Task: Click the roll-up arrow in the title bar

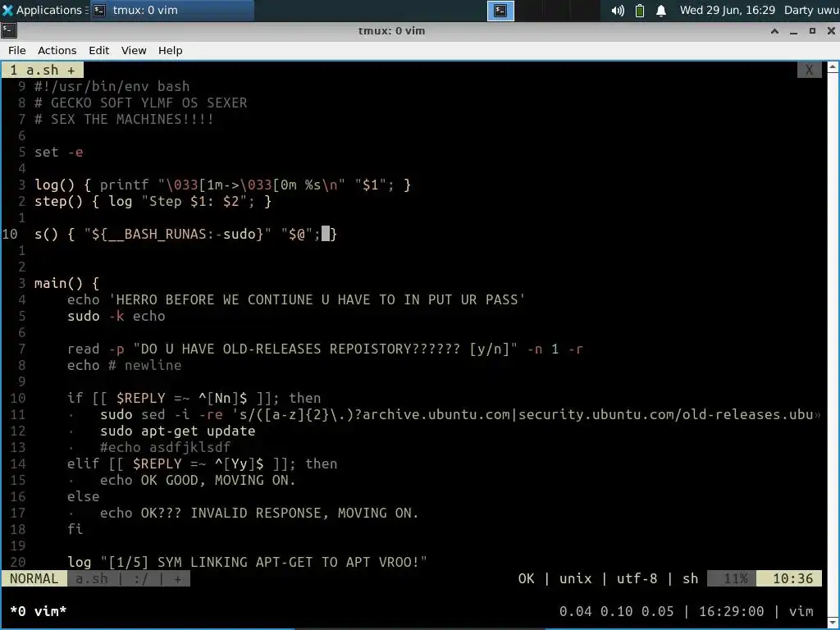Action: point(774,31)
